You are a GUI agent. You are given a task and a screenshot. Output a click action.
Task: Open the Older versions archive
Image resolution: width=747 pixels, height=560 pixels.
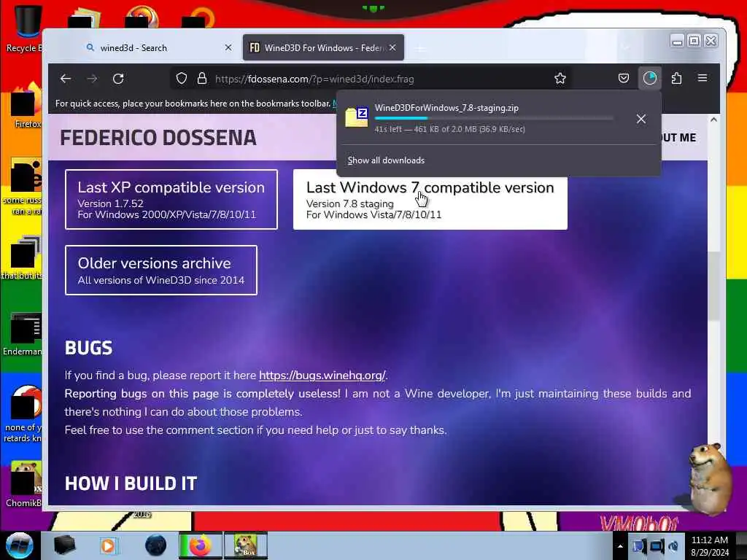coord(161,270)
